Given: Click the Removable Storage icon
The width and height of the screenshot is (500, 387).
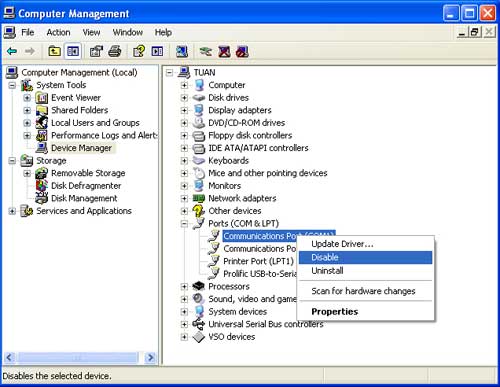Looking at the screenshot, I should 42,173.
